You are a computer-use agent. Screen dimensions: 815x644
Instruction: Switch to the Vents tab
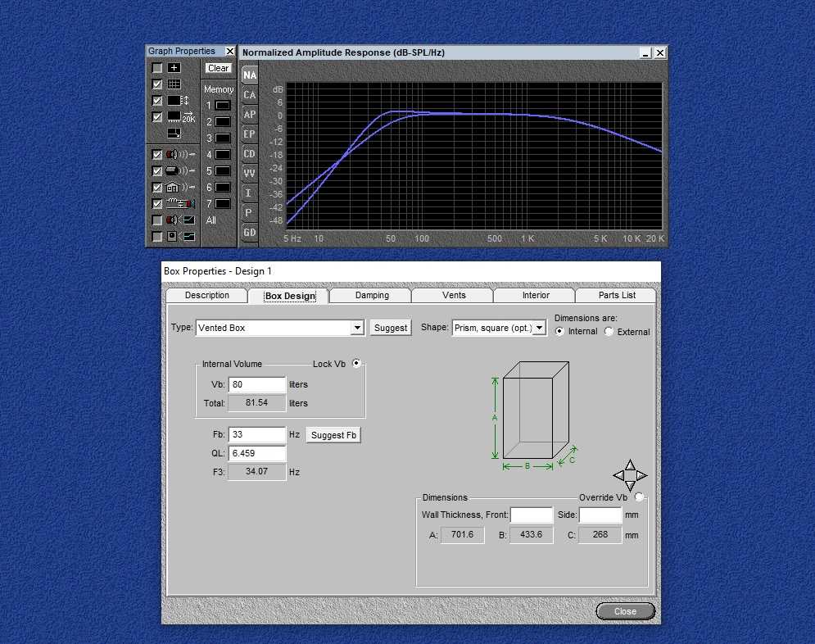(x=454, y=295)
